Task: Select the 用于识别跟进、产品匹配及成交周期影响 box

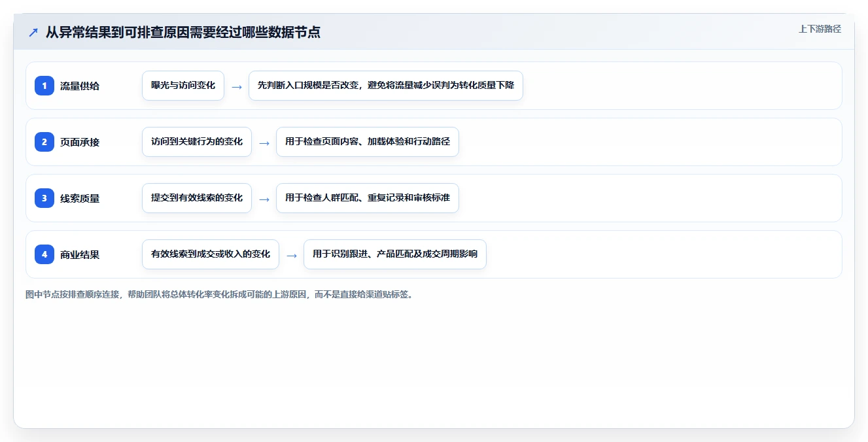Action: click(x=395, y=254)
